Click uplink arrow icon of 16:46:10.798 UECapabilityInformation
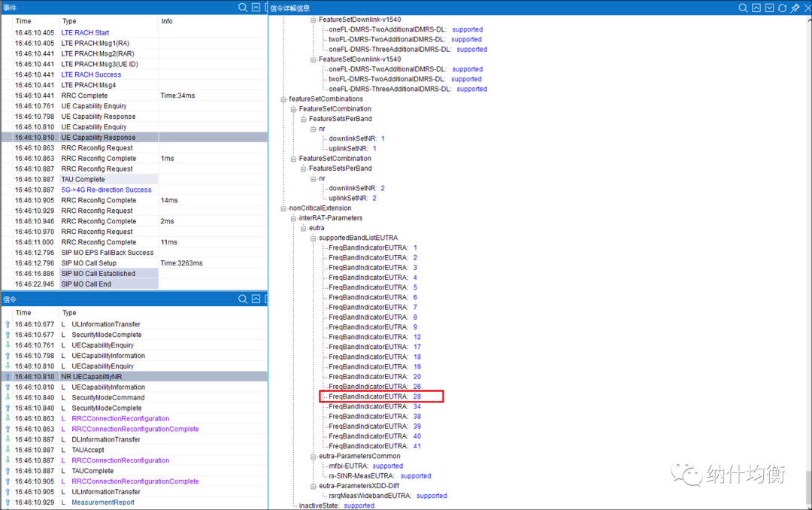This screenshot has width=812, height=510. 8,356
